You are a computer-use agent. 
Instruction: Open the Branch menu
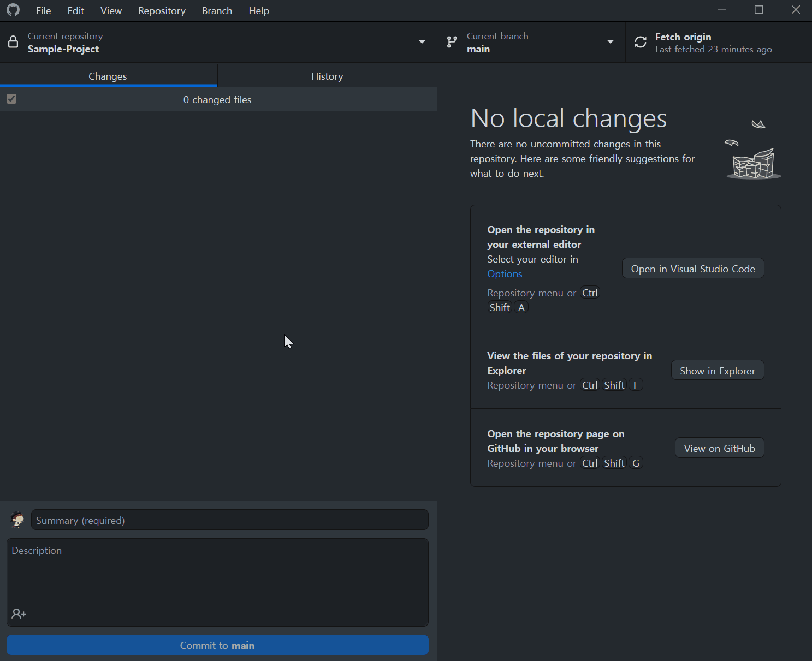pos(217,11)
